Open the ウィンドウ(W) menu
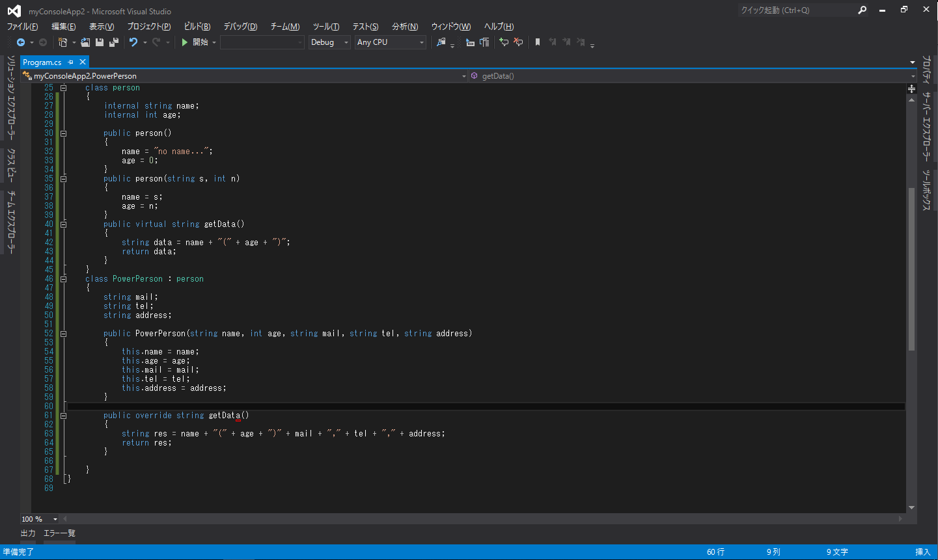Image resolution: width=938 pixels, height=560 pixels. coord(451,27)
